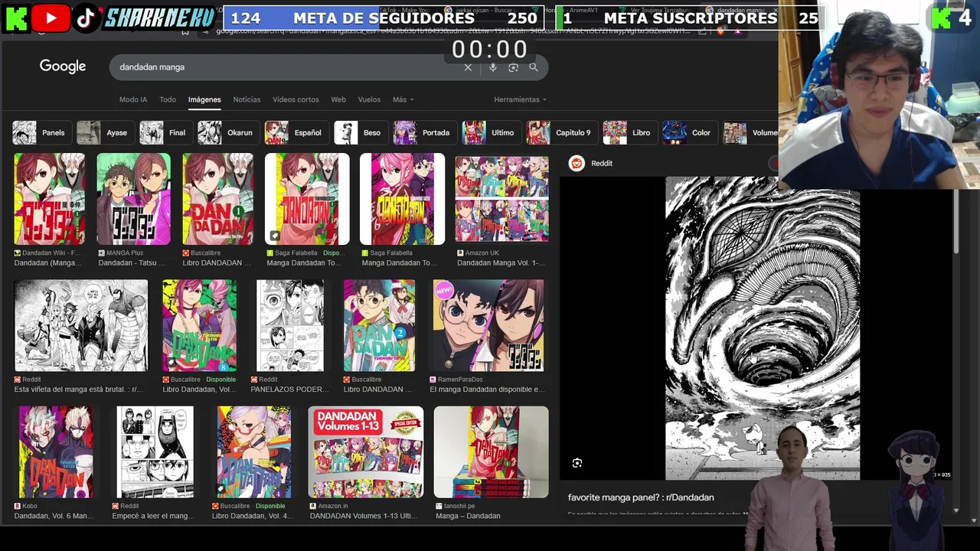Open the Noticias tab
This screenshot has width=980, height=551.
[247, 99]
